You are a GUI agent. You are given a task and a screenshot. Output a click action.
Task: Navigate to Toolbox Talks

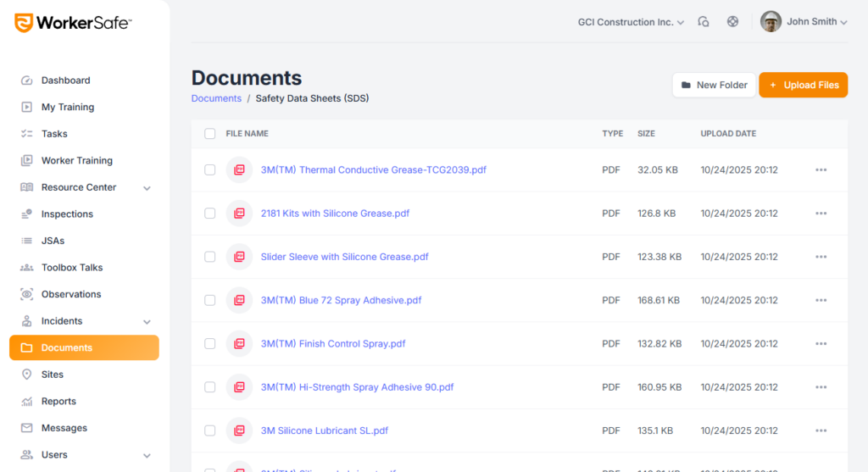84,267
